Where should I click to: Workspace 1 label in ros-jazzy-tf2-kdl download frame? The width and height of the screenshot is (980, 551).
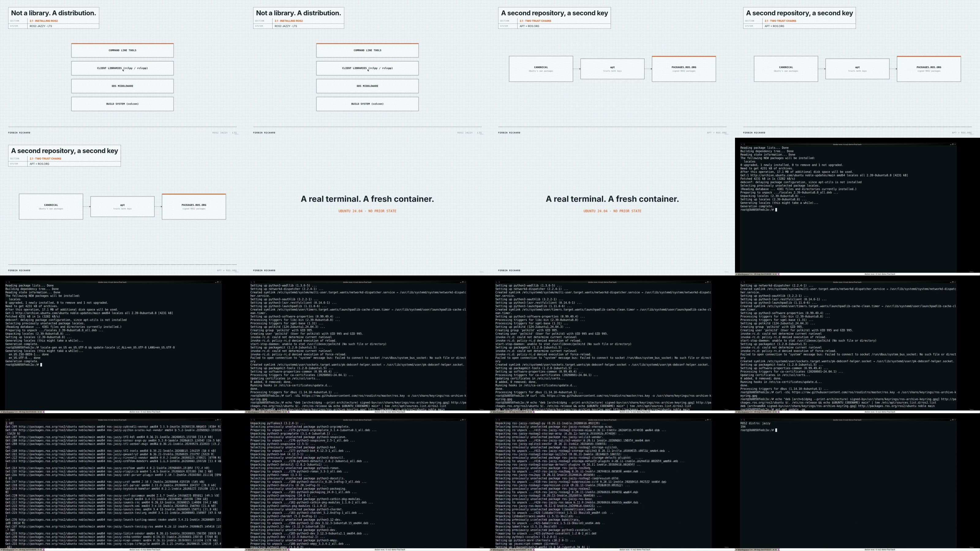pyautogui.click(x=9, y=550)
